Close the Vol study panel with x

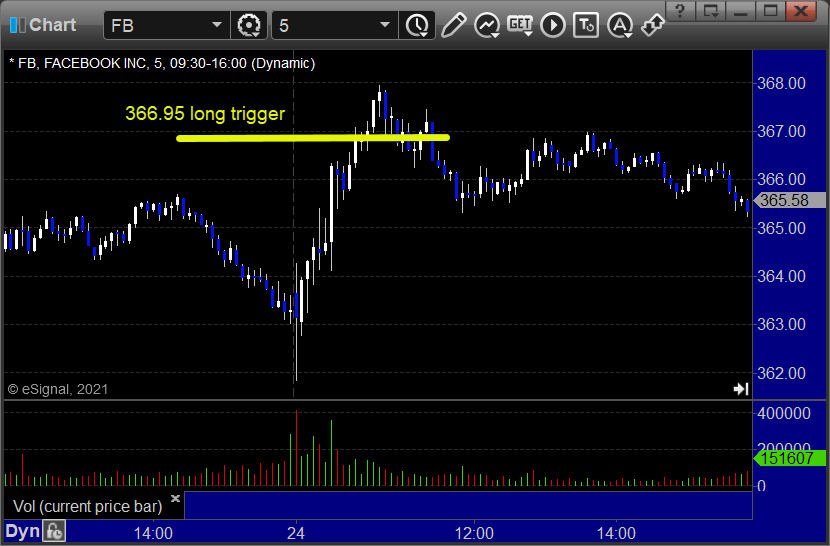point(175,498)
